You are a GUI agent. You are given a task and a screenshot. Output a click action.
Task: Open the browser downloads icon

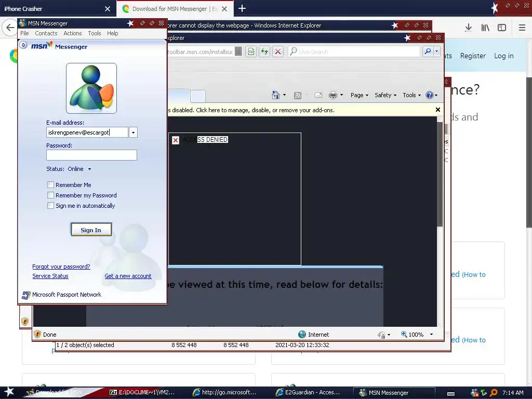[x=468, y=28]
